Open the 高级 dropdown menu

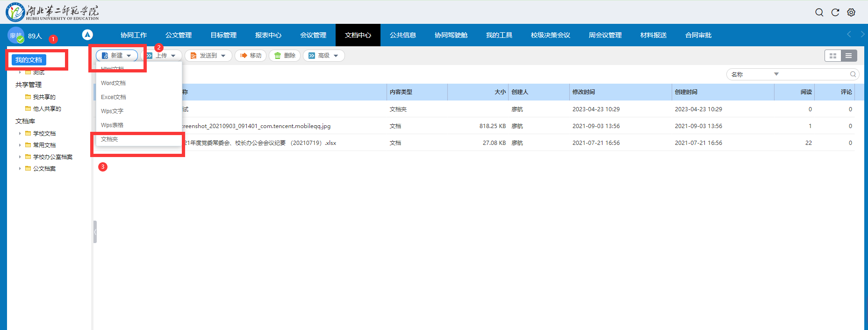pyautogui.click(x=323, y=56)
